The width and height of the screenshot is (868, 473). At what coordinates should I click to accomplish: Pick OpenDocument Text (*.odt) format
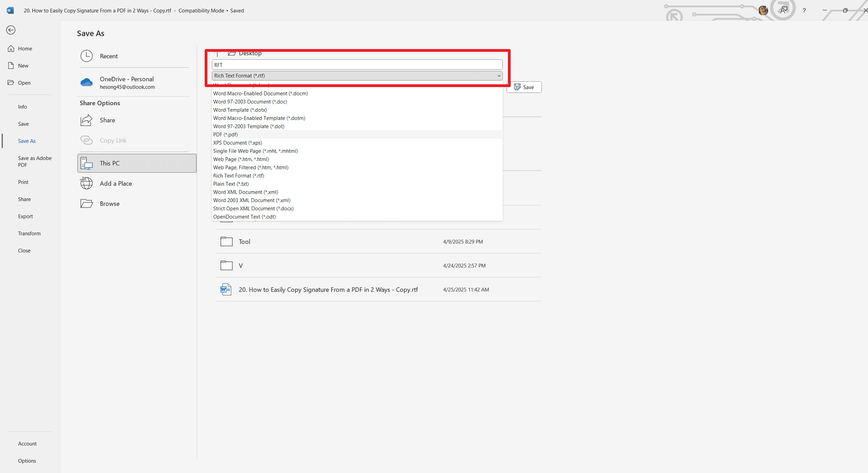(245, 217)
